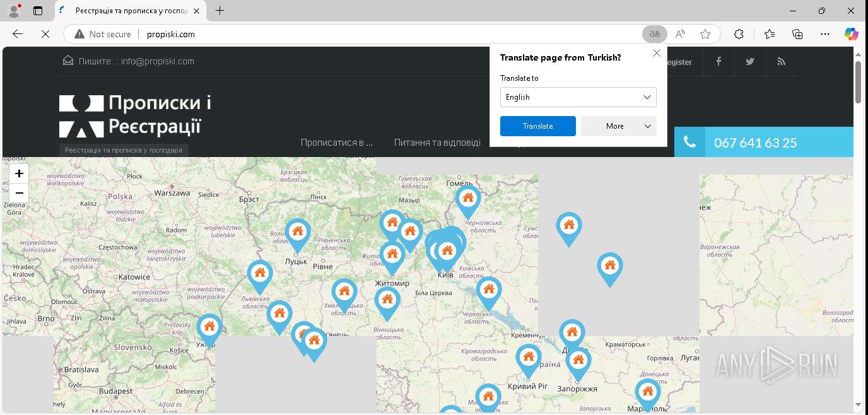868x415 pixels.
Task: Zoom in on the map
Action: [x=19, y=173]
